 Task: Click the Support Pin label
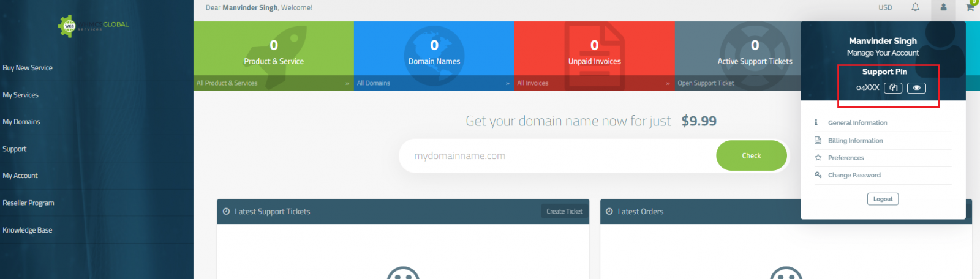884,72
